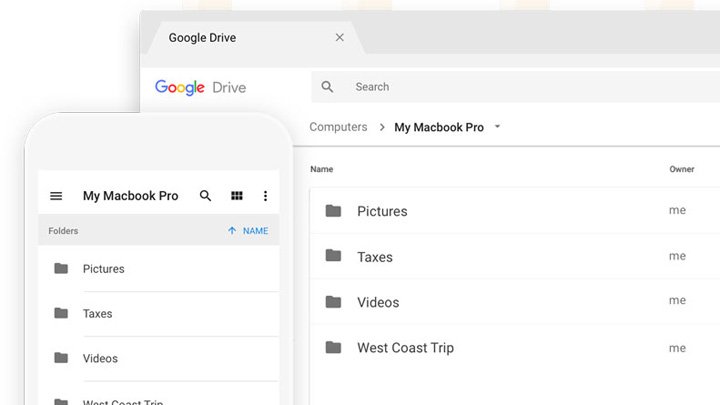The image size is (720, 405).
Task: Click the magnifier icon in desktop search bar
Action: (x=327, y=87)
